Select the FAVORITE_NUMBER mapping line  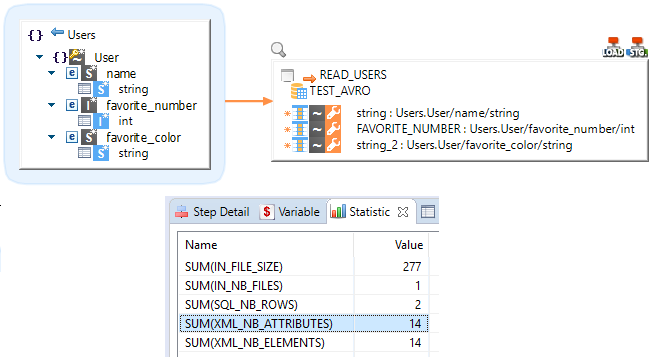(x=496, y=129)
